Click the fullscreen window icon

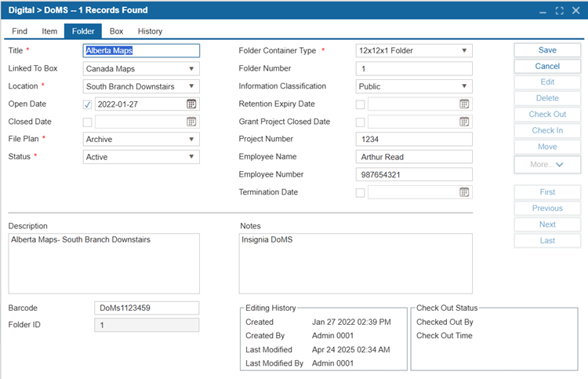coord(560,10)
